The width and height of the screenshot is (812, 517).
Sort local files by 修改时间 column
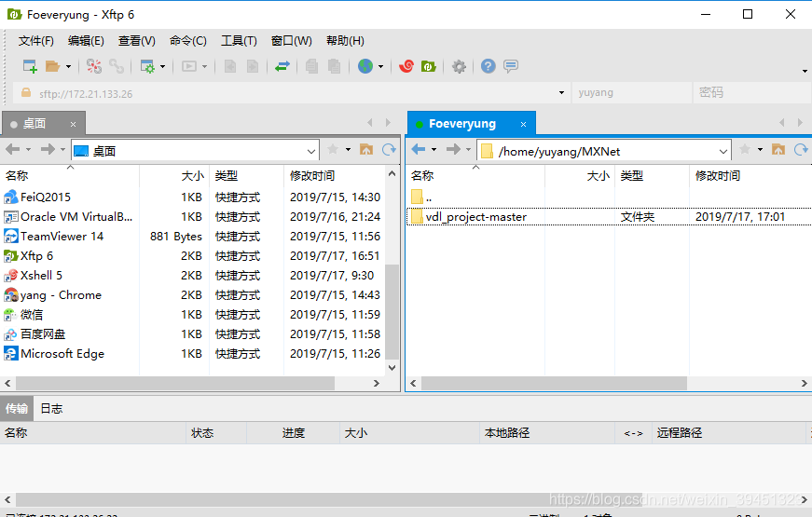coord(334,176)
